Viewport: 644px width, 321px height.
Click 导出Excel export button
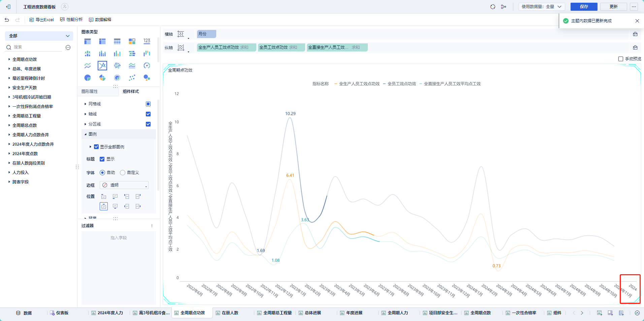41,20
